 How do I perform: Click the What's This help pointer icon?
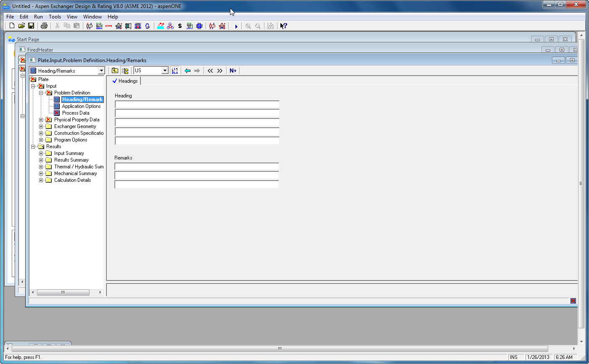284,26
